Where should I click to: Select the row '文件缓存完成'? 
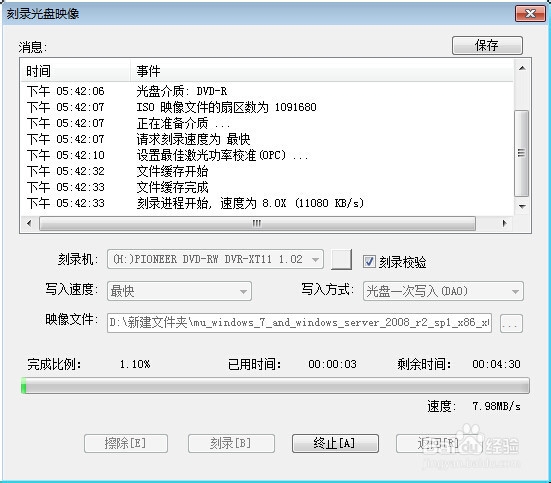[267, 187]
